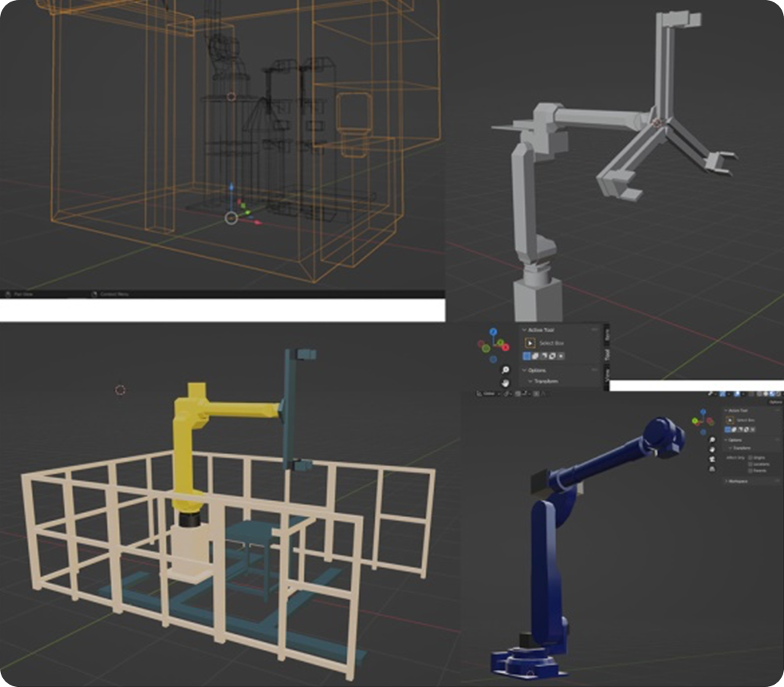Enable Locations checkbox under Affect Only
The width and height of the screenshot is (784, 687).
[x=750, y=464]
